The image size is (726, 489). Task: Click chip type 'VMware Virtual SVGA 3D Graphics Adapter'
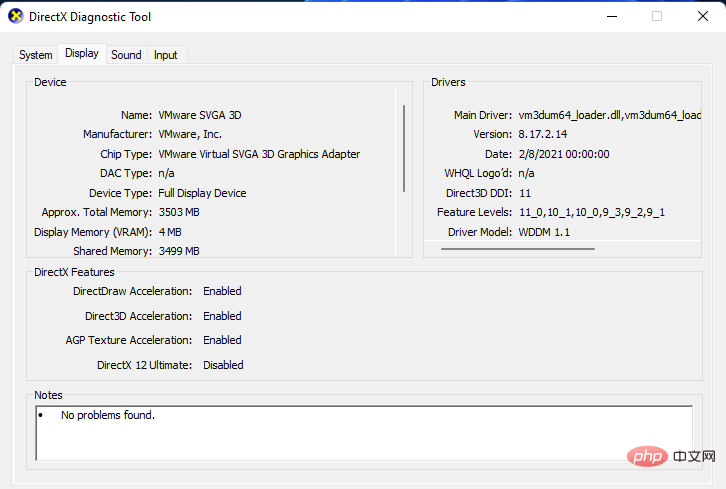click(x=259, y=154)
